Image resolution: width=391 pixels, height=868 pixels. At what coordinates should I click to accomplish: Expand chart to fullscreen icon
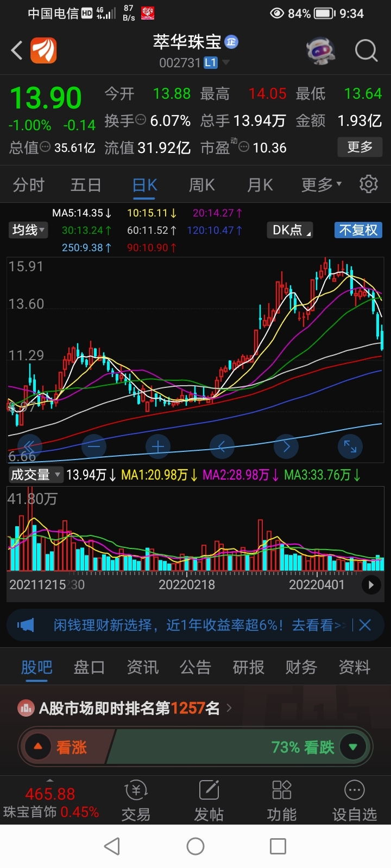coord(350,447)
